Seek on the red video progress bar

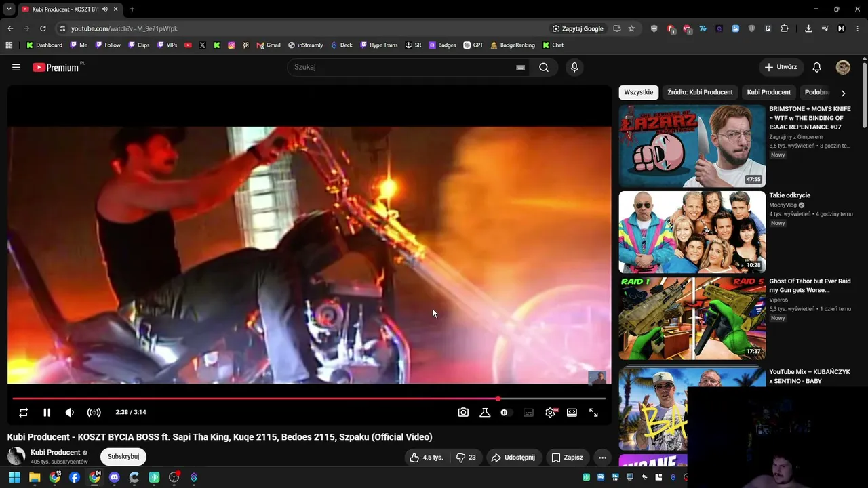click(309, 399)
